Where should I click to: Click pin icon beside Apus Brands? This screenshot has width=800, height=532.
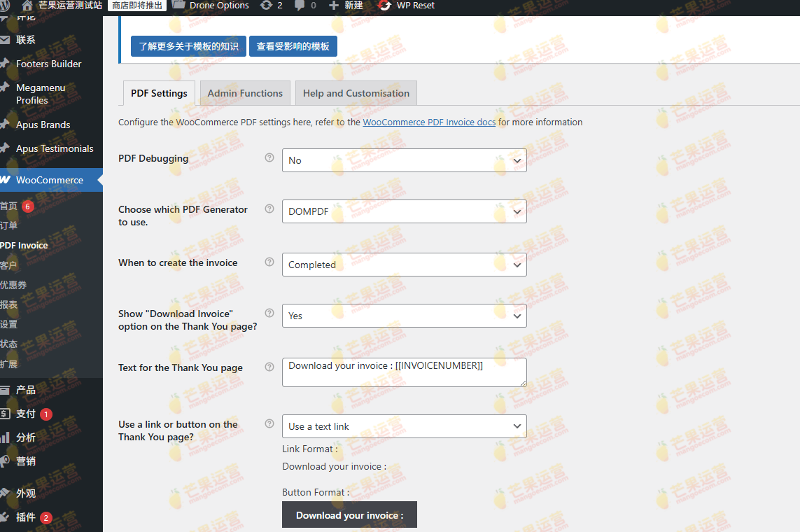point(5,124)
